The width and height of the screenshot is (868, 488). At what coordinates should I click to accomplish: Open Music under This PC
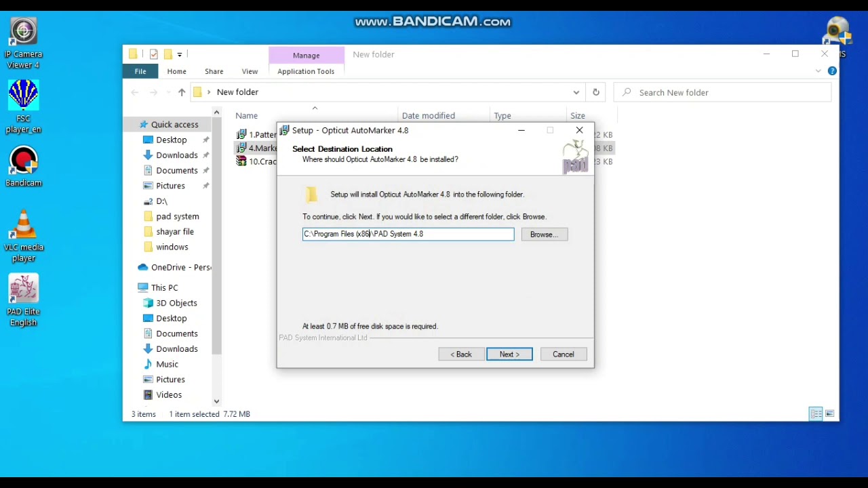(x=167, y=364)
